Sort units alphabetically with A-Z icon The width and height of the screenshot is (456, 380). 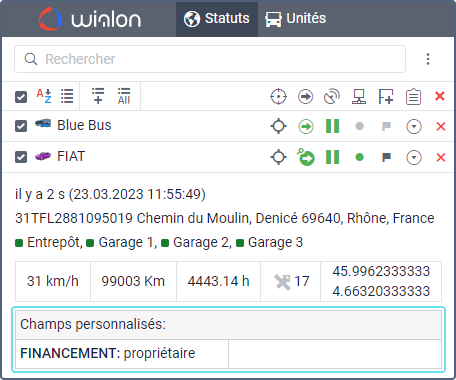44,96
